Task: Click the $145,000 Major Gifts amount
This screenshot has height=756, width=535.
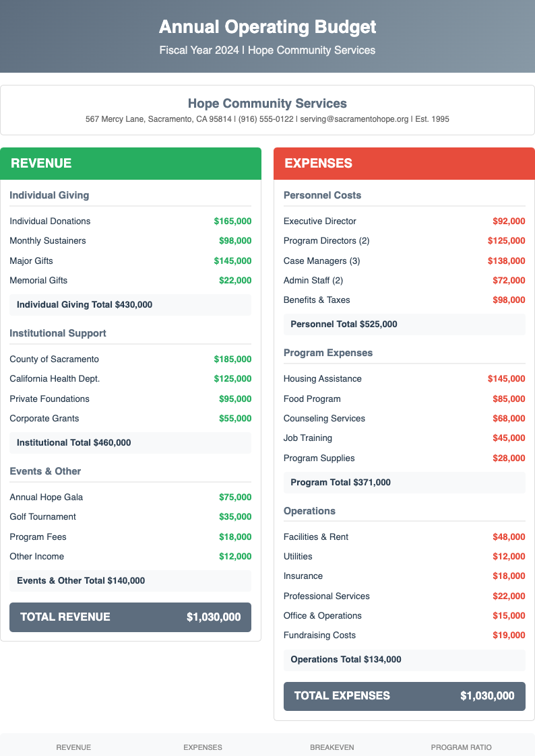Action: pyautogui.click(x=232, y=261)
